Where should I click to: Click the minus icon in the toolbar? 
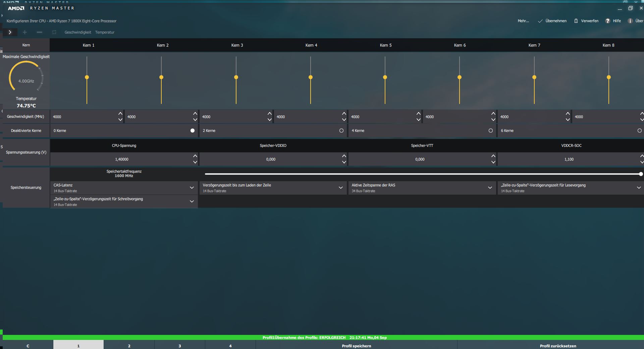coord(40,32)
